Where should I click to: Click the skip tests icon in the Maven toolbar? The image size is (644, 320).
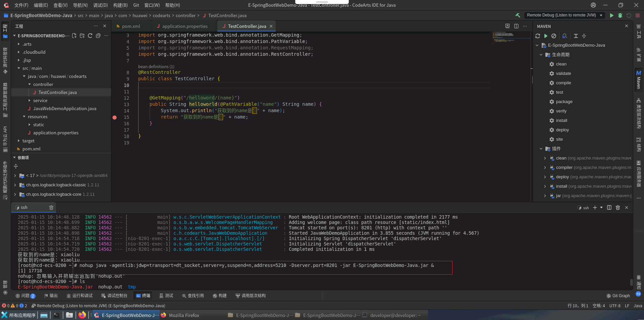[x=554, y=36]
